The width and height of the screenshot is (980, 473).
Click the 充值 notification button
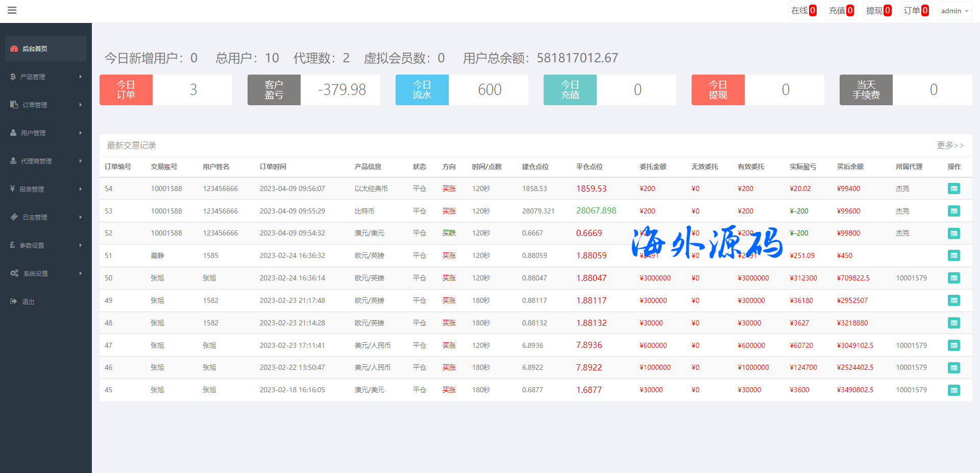click(x=841, y=11)
